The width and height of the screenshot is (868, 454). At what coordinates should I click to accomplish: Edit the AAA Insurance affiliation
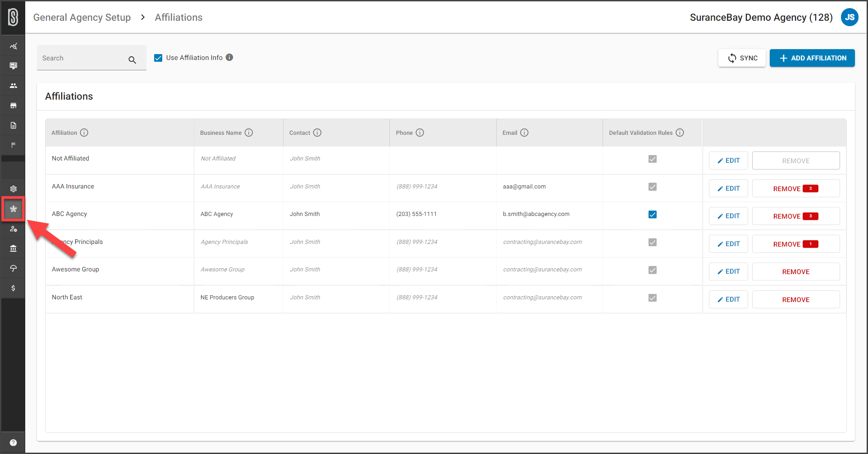tap(728, 188)
